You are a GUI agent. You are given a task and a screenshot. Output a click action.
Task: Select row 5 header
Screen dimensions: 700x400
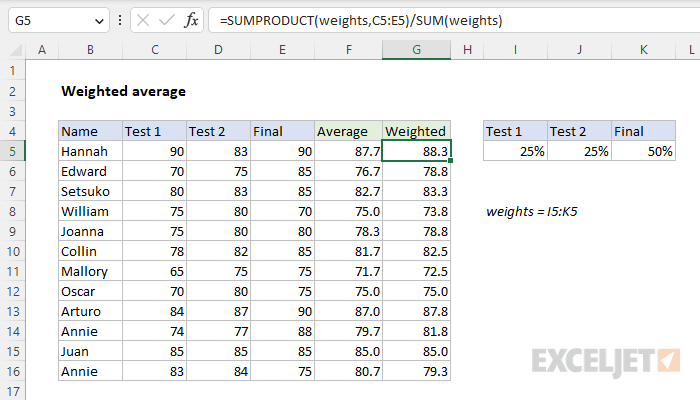click(13, 151)
